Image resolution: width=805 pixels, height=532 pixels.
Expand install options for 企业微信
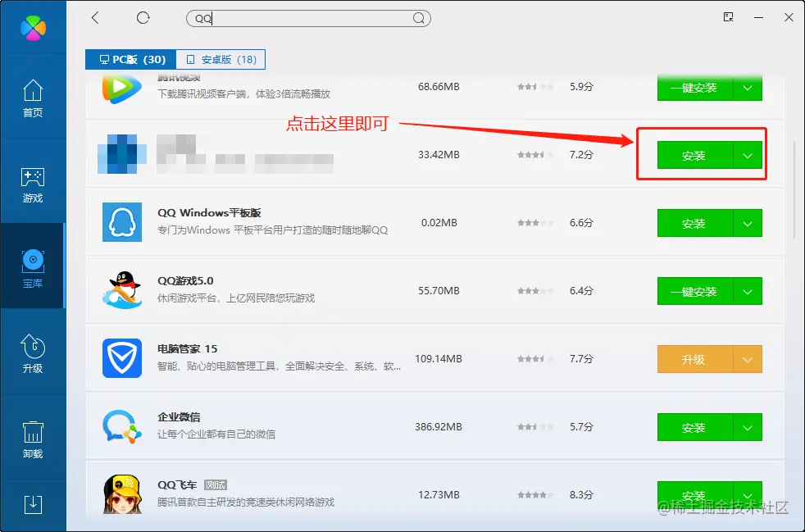[748, 427]
